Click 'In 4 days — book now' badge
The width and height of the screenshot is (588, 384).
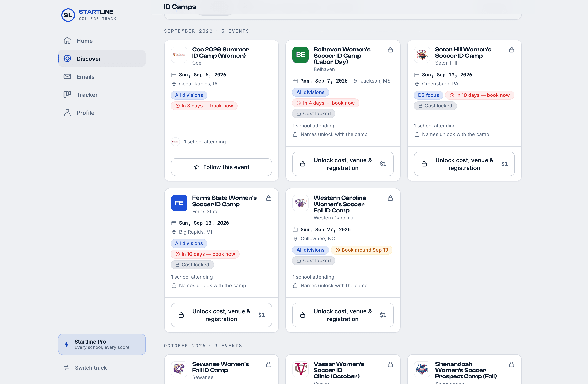tap(326, 103)
